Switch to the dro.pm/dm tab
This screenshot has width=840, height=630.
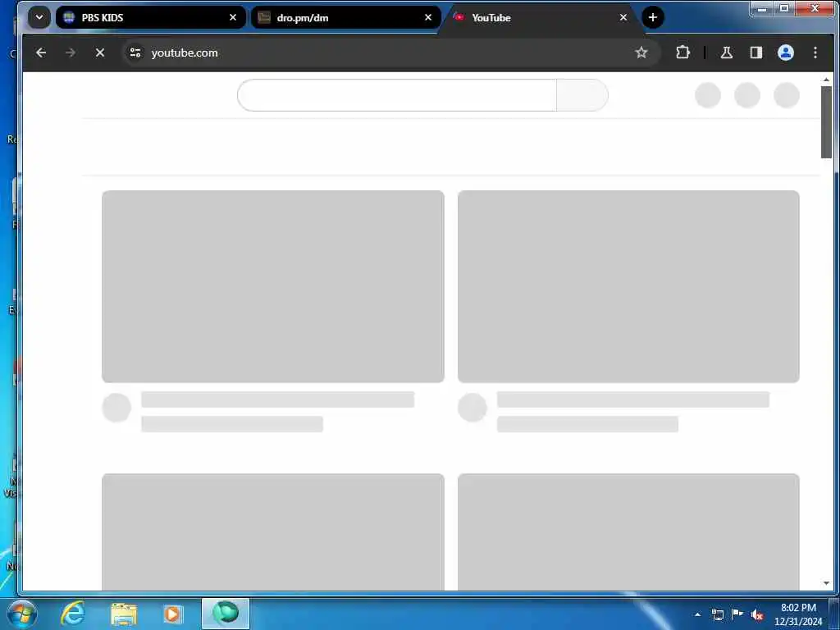[345, 17]
